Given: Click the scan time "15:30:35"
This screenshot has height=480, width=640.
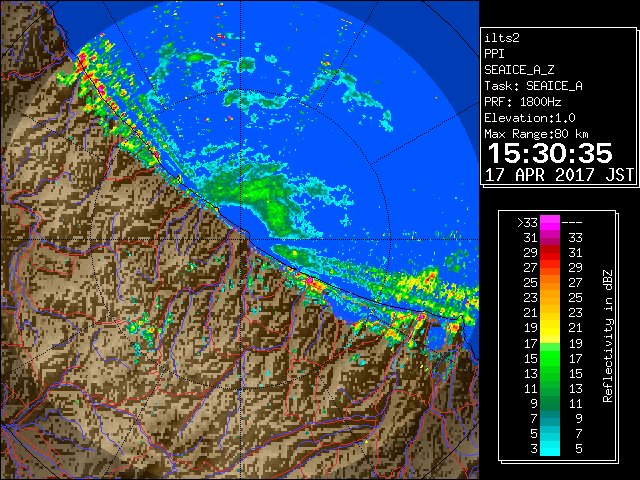Looking at the screenshot, I should (550, 153).
